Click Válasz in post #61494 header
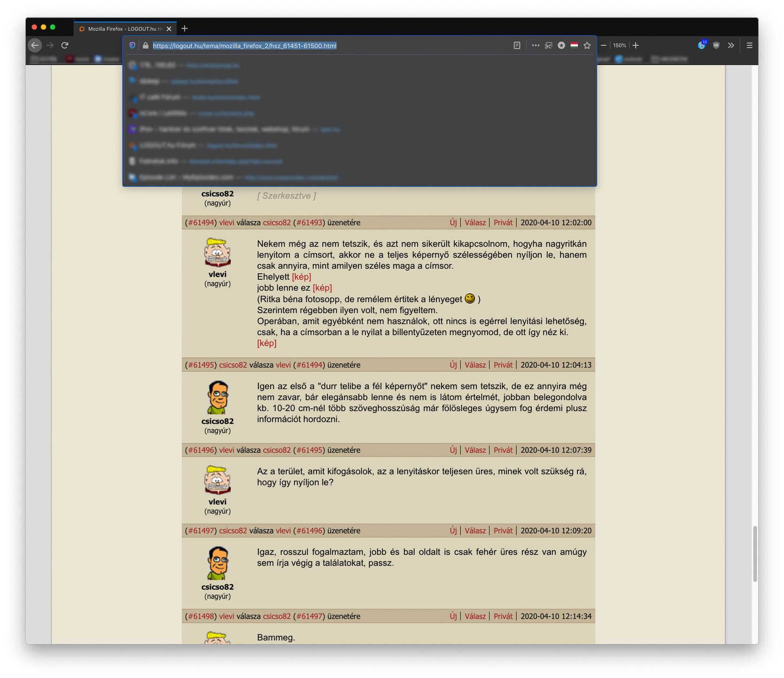 [x=475, y=223]
